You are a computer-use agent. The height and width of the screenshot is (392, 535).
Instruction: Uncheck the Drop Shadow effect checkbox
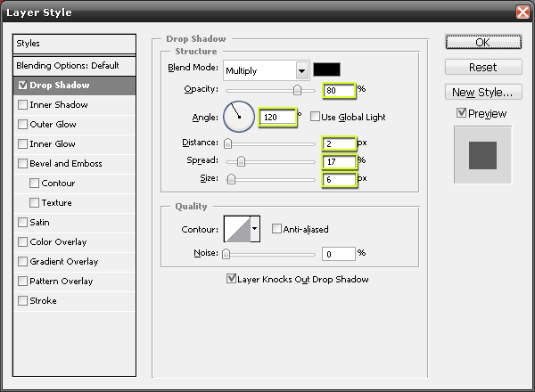(22, 86)
